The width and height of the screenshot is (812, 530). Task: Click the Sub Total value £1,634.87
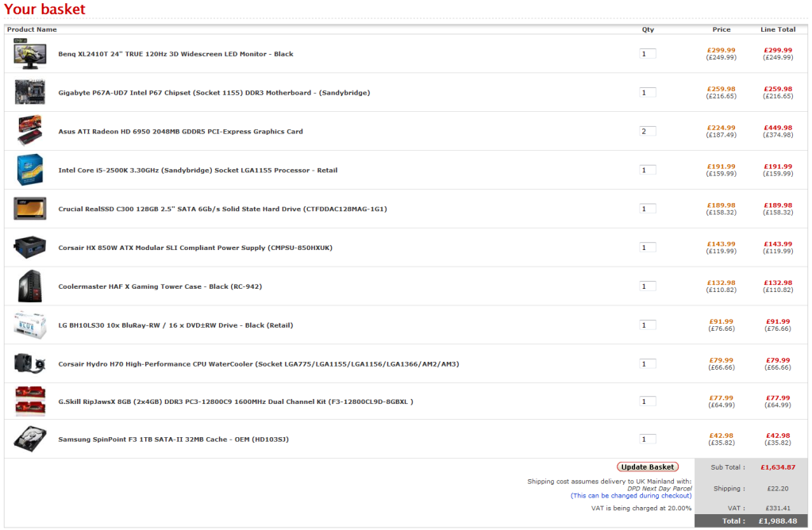pyautogui.click(x=778, y=467)
